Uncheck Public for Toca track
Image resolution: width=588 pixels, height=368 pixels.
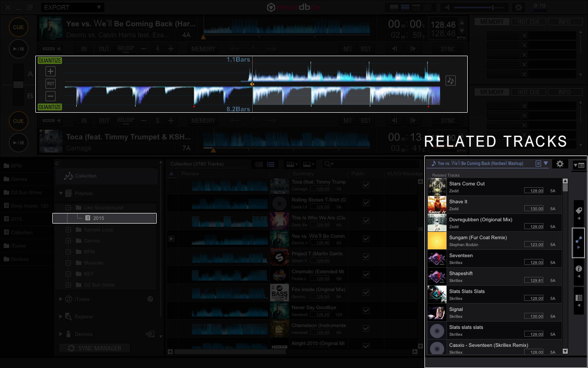[366, 184]
